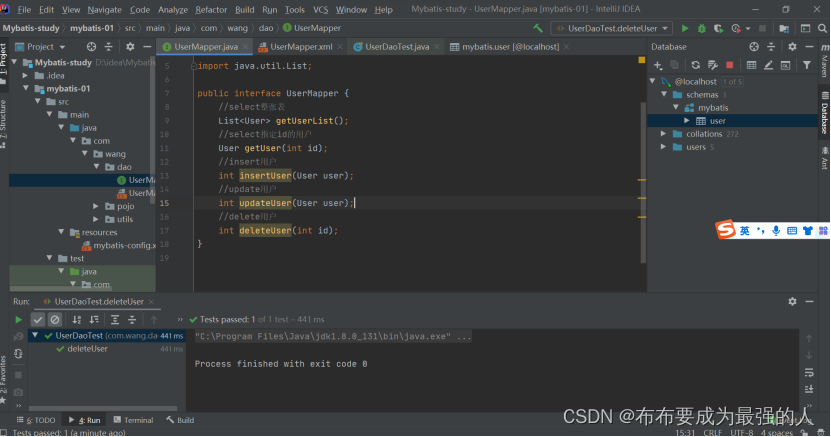Rerun tests with the Run panel play icon

point(18,319)
